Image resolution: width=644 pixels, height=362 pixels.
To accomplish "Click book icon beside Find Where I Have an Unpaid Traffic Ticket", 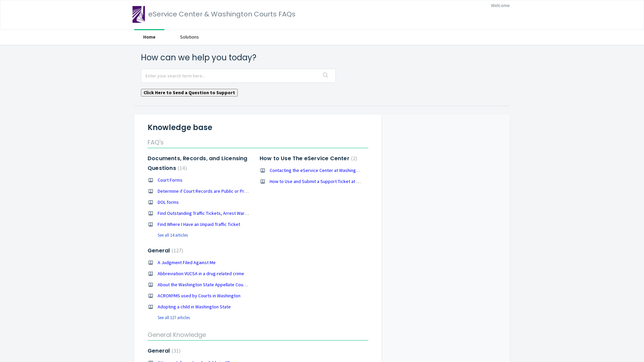I will [x=151, y=225].
